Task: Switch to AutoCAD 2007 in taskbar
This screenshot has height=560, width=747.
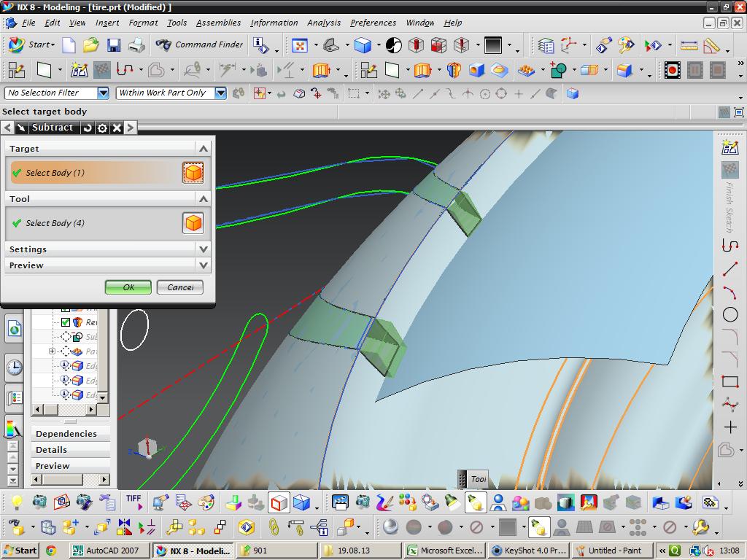Action: click(110, 551)
